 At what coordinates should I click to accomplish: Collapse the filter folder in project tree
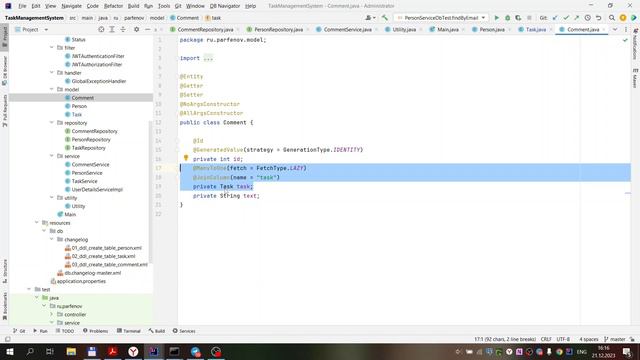(52, 48)
